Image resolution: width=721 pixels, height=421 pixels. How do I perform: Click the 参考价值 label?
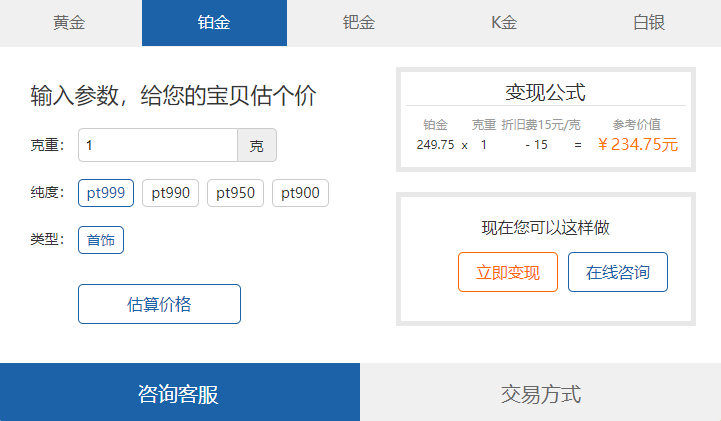click(x=636, y=125)
